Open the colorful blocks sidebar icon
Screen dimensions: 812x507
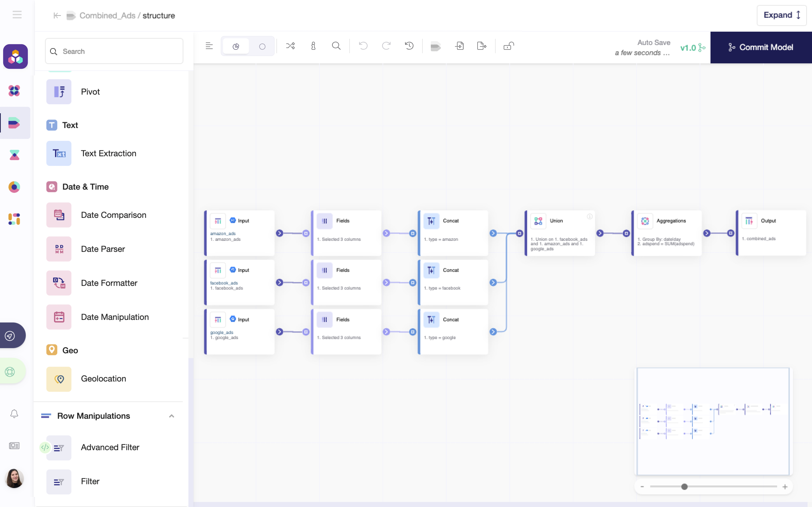click(14, 219)
